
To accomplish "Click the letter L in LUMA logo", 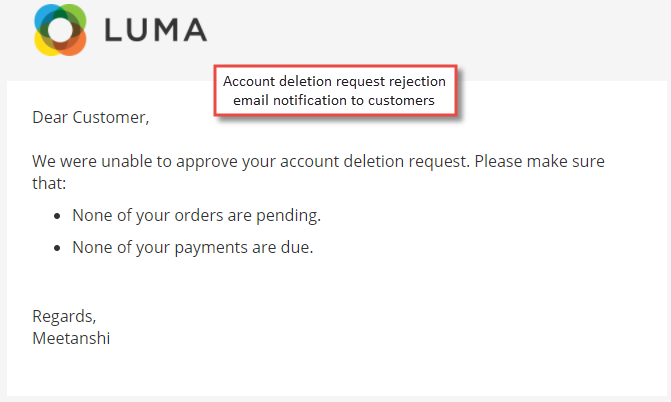I will [113, 30].
